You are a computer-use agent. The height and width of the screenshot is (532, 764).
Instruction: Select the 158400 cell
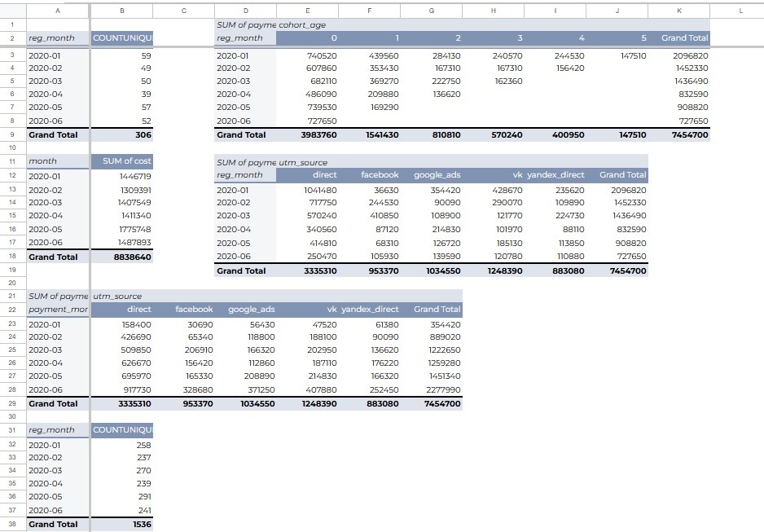[x=122, y=324]
